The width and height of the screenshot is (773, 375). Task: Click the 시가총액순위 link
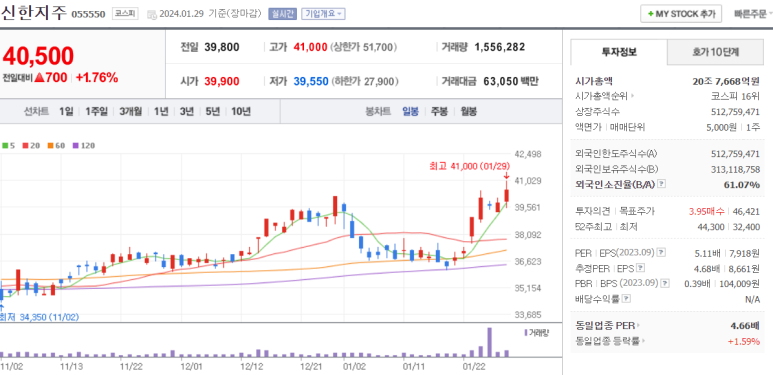(602, 97)
